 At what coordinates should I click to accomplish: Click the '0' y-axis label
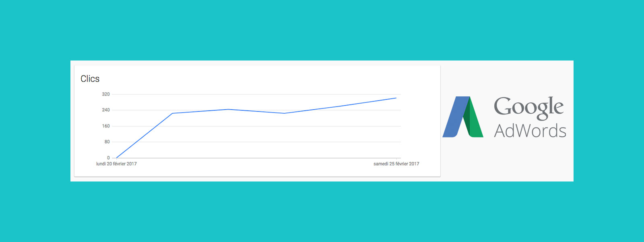[108, 158]
